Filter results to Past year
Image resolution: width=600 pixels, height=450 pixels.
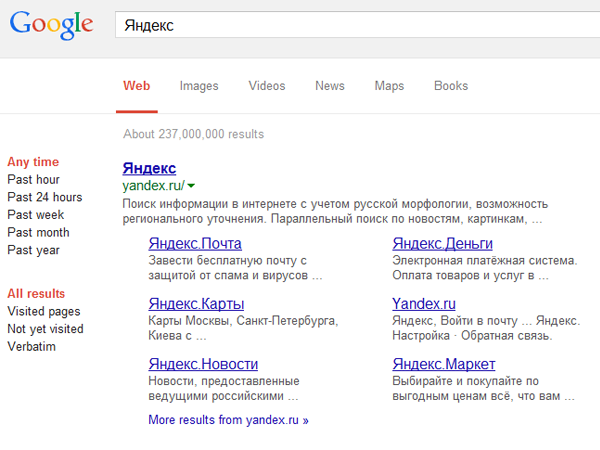click(33, 250)
